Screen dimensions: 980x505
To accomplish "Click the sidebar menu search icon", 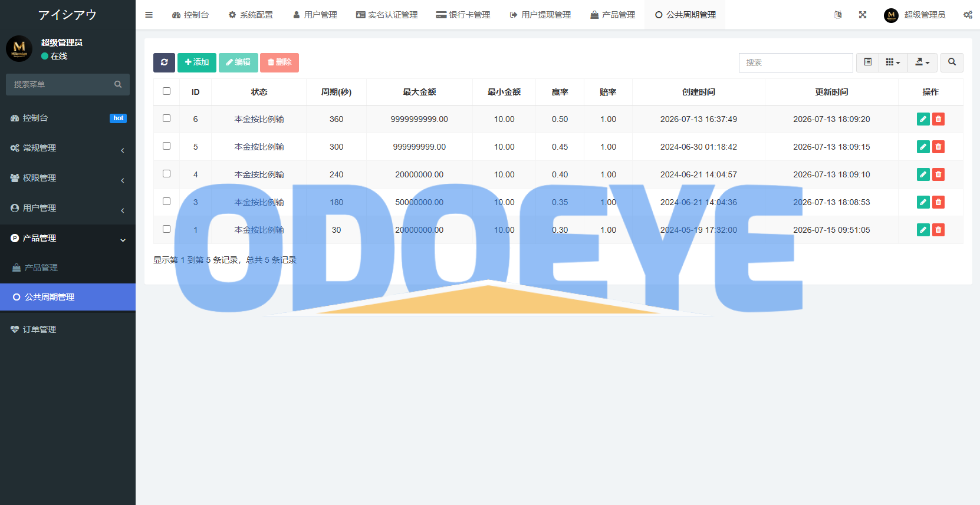I will point(118,84).
